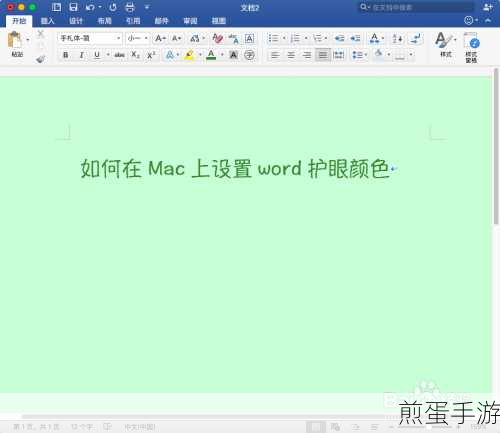Screen dimensions: 500x433
Task: Click the Distributed alignment icon
Action: pyautogui.click(x=339, y=55)
